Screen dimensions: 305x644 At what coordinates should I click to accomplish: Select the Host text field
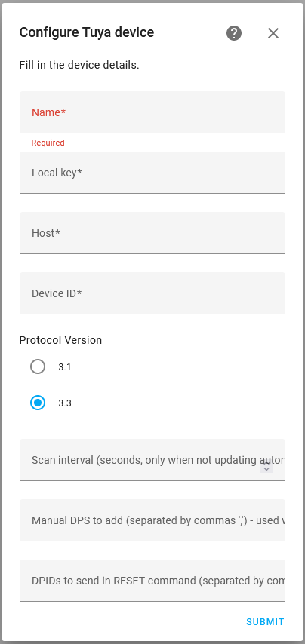tap(152, 233)
